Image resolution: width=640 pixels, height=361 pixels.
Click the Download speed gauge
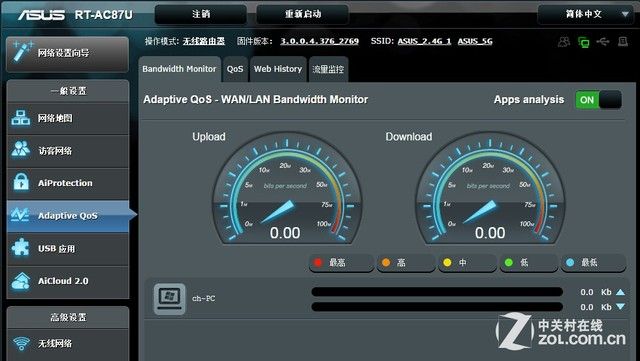click(490, 188)
